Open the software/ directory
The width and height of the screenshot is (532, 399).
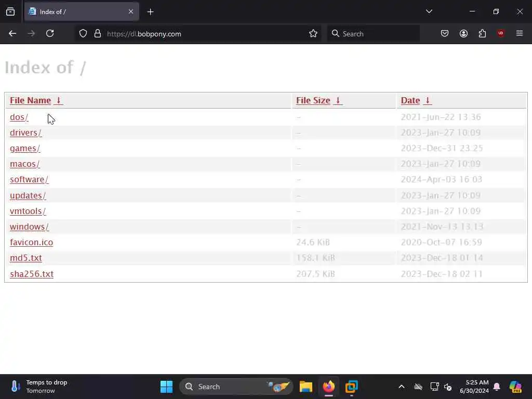pos(29,179)
